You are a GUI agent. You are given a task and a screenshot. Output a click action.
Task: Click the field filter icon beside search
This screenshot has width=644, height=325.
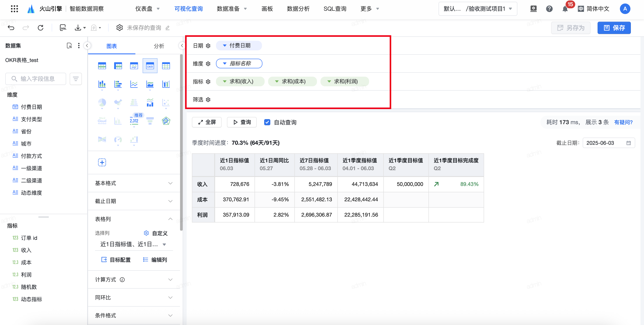tap(76, 79)
